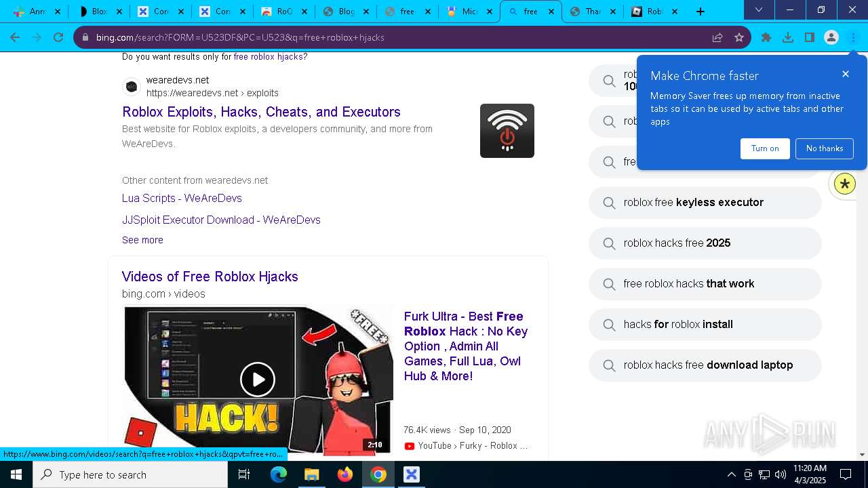868x488 pixels.
Task: Bookmark this page with star icon
Action: click(739, 37)
